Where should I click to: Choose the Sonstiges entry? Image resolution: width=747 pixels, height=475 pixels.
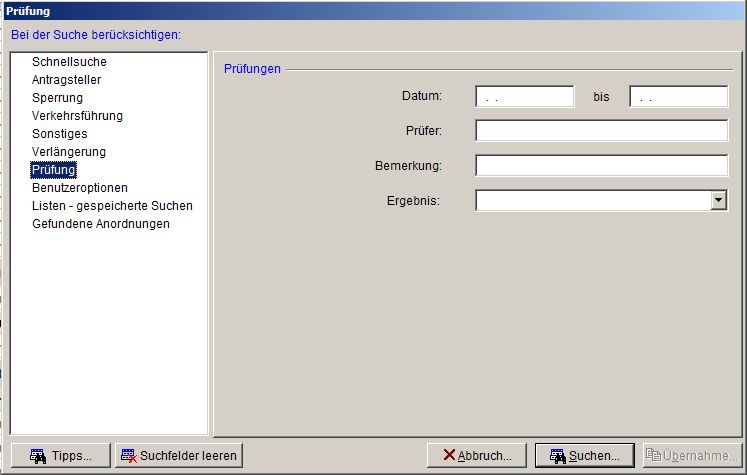(60, 134)
